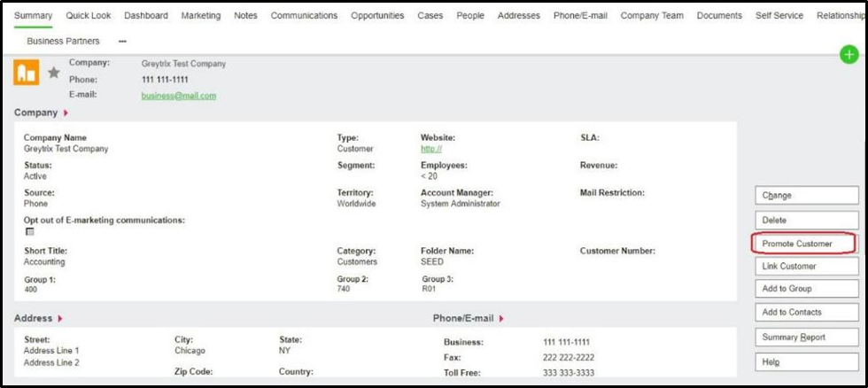Open the Summary Report button
Image resolution: width=868 pixels, height=388 pixels.
(x=805, y=337)
